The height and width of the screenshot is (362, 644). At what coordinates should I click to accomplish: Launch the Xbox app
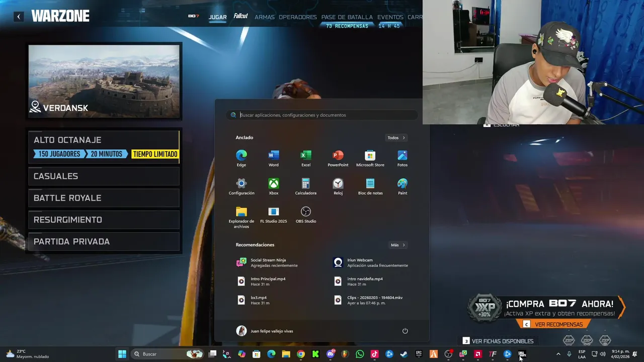click(274, 186)
